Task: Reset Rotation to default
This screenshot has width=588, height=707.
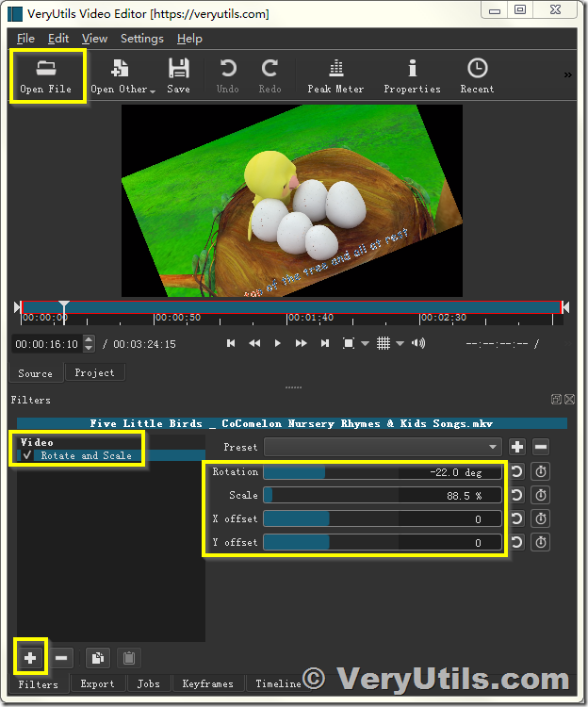Action: pyautogui.click(x=516, y=472)
